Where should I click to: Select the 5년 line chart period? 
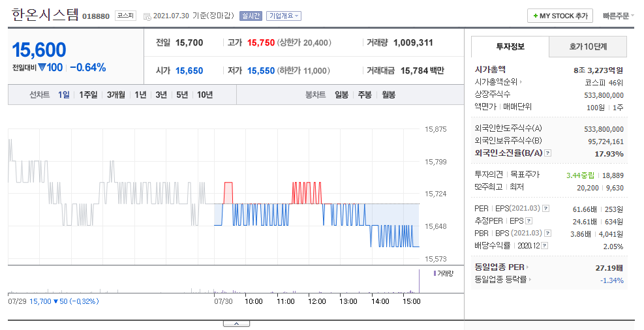pos(182,95)
